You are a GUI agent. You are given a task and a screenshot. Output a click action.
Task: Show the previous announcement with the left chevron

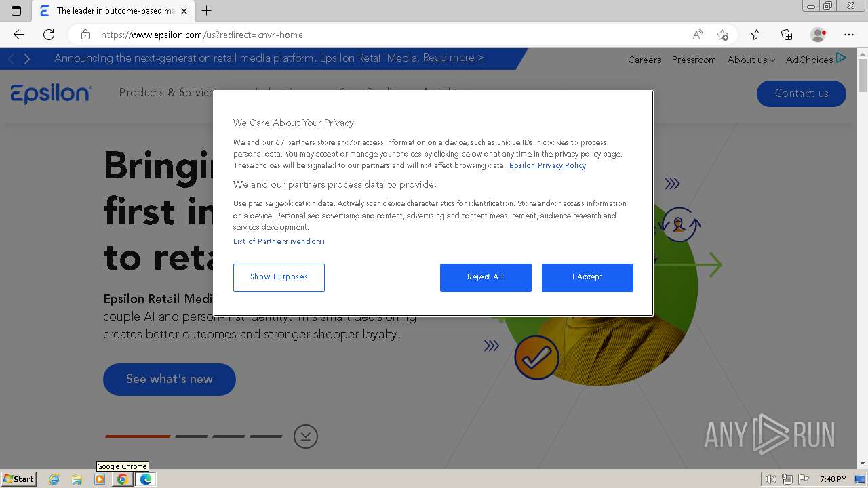pyautogui.click(x=12, y=59)
